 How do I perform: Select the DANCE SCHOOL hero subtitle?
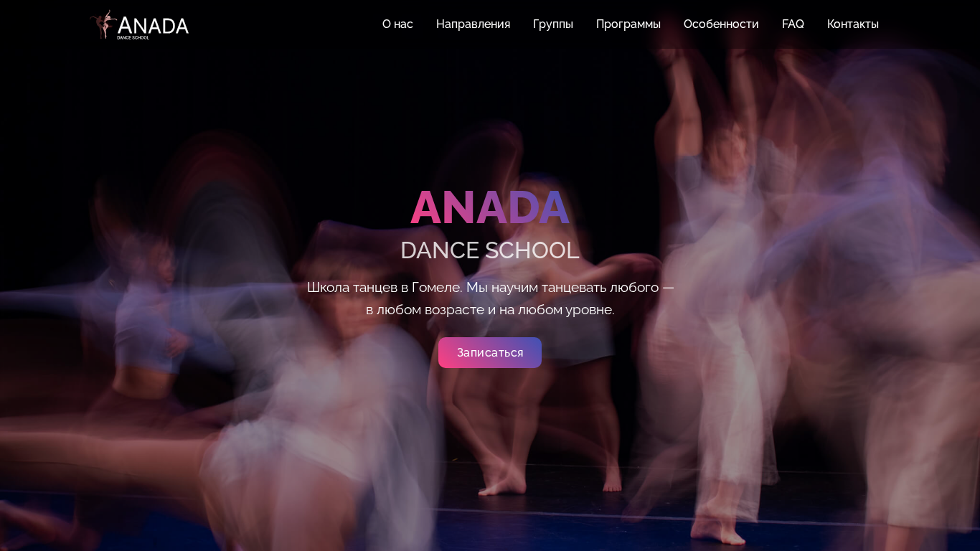click(x=490, y=250)
